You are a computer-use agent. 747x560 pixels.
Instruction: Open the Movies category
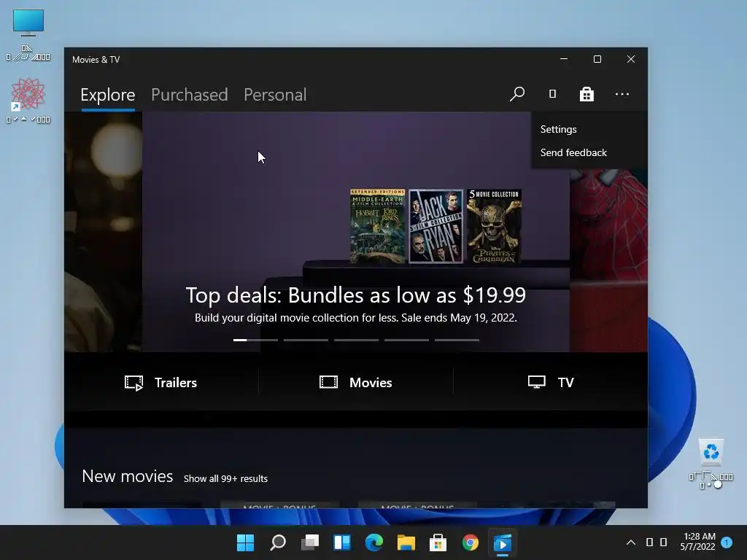click(x=356, y=382)
